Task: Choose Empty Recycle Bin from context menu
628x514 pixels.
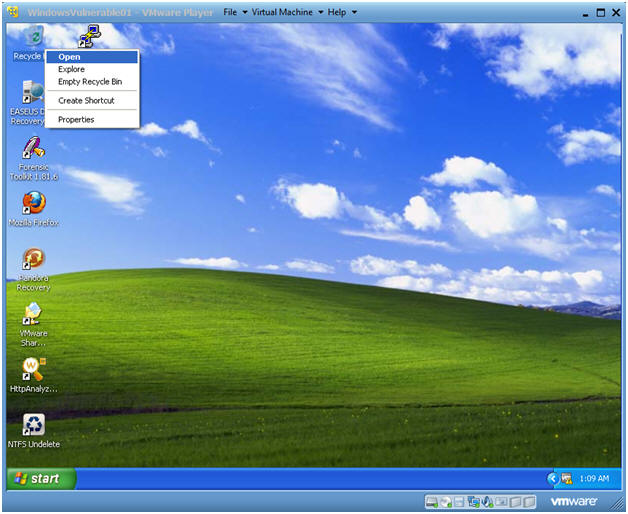Action: (92, 82)
